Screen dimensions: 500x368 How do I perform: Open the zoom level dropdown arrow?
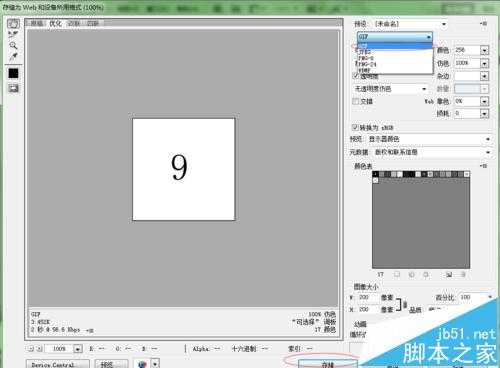pyautogui.click(x=78, y=349)
